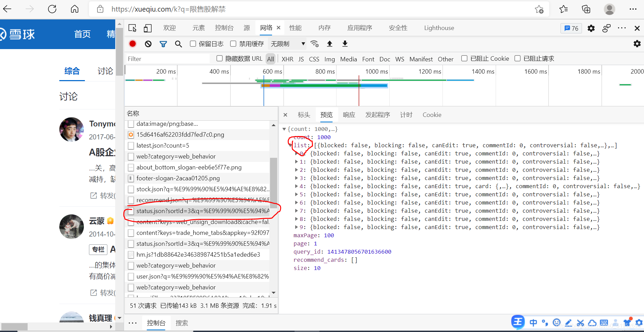Expand list item 4 with card
This screenshot has width=644, height=332.
(x=296, y=186)
